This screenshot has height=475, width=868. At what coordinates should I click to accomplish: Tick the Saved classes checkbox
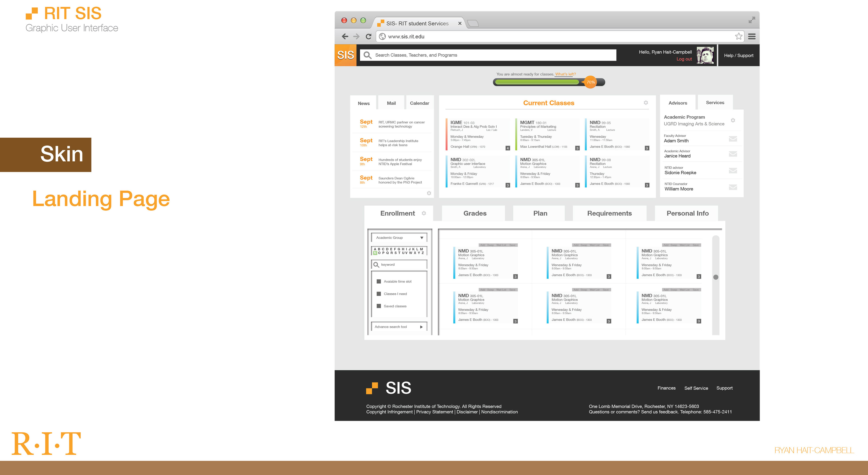(x=379, y=306)
